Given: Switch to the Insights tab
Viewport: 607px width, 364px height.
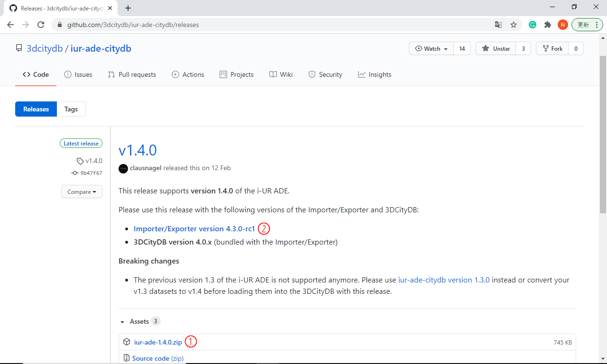Looking at the screenshot, I should click(x=375, y=74).
